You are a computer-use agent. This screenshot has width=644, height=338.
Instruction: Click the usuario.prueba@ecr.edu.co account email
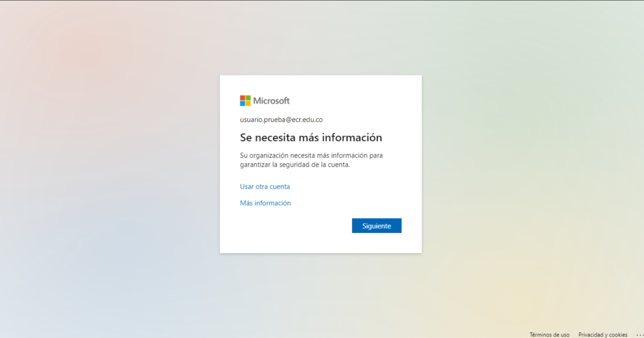point(281,119)
